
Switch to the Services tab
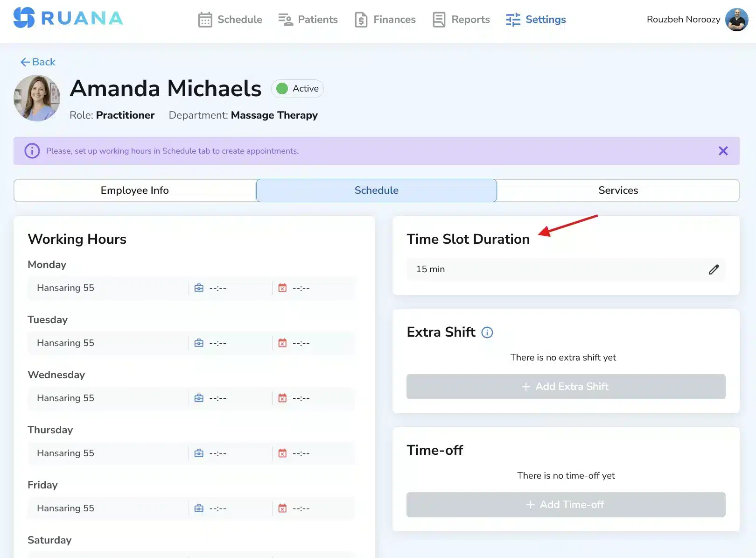pyautogui.click(x=618, y=190)
